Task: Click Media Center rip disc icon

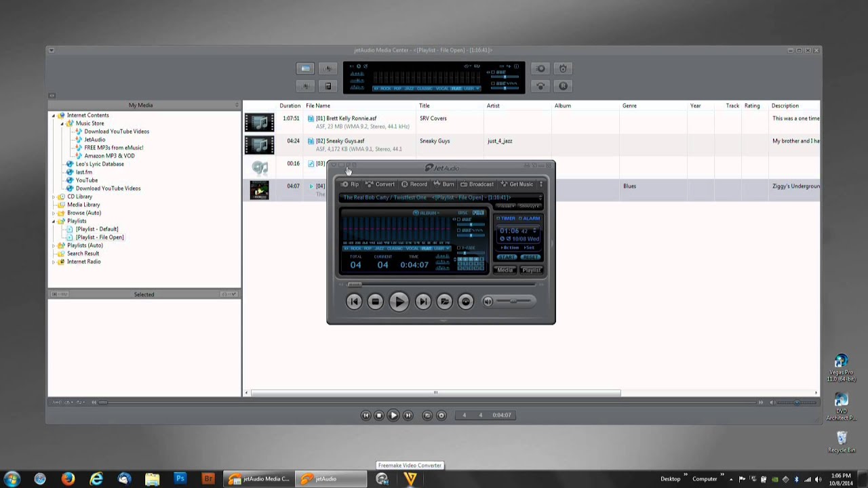Action: tap(540, 68)
